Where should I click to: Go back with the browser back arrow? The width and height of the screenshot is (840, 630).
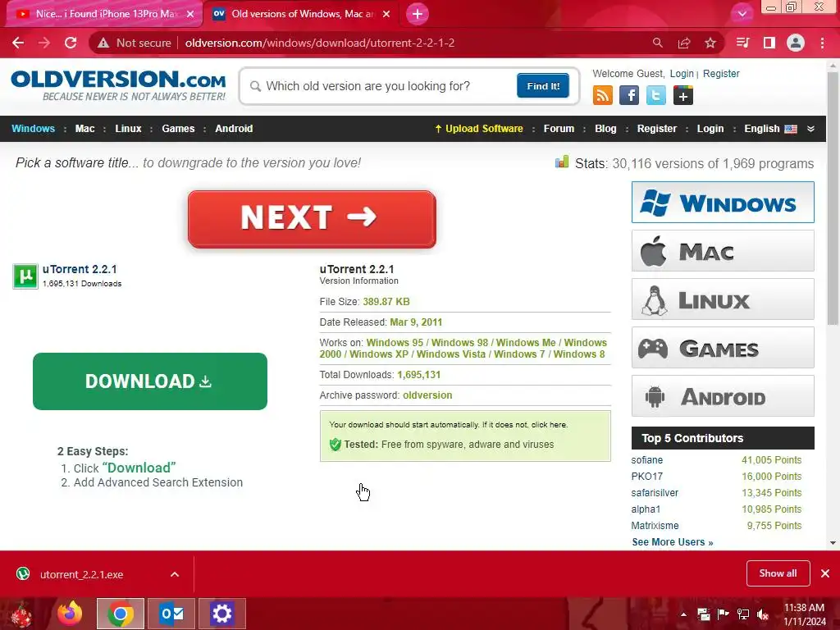[18, 43]
